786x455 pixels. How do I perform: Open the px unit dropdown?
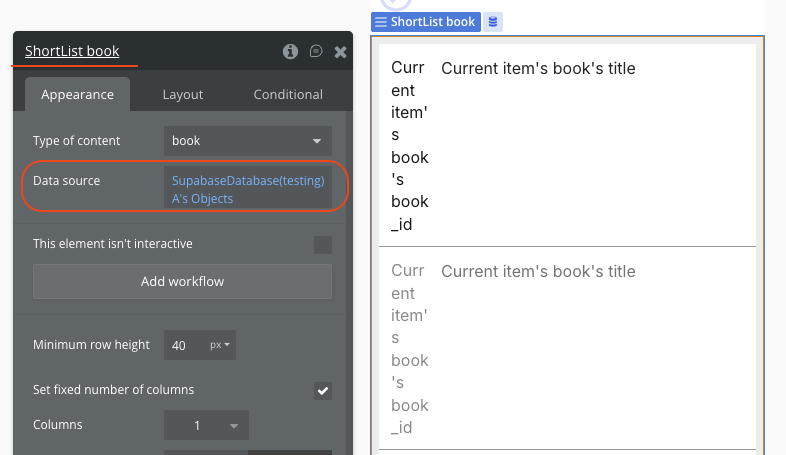220,345
